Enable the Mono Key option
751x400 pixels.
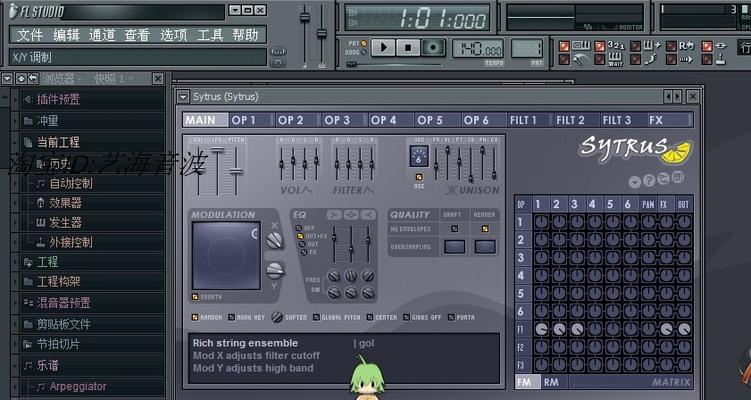[x=232, y=317]
